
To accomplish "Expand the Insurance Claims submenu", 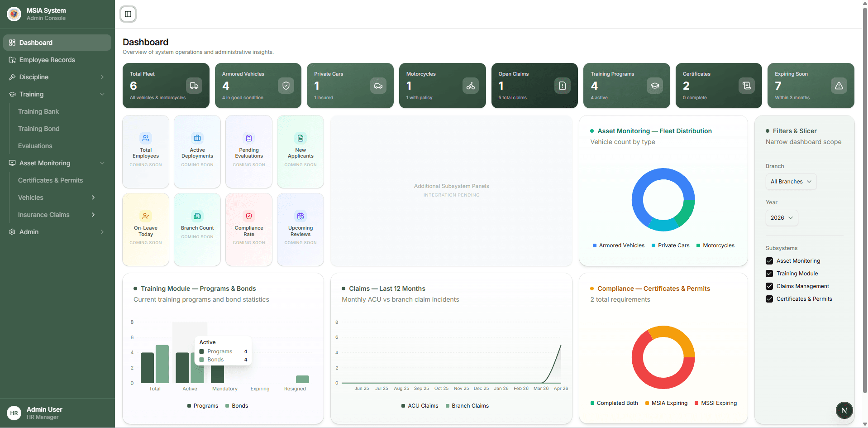I will (x=57, y=215).
